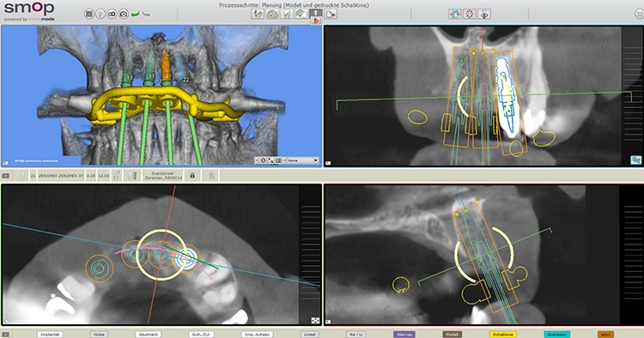The image size is (644, 338).
Task: Click the large yellow circle in axial view
Action: pos(161,255)
